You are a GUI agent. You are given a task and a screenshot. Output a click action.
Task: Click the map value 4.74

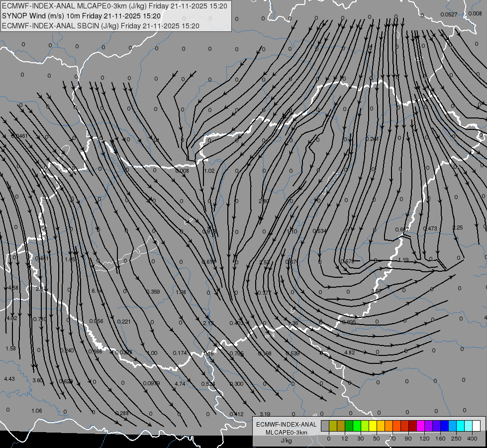(180, 384)
